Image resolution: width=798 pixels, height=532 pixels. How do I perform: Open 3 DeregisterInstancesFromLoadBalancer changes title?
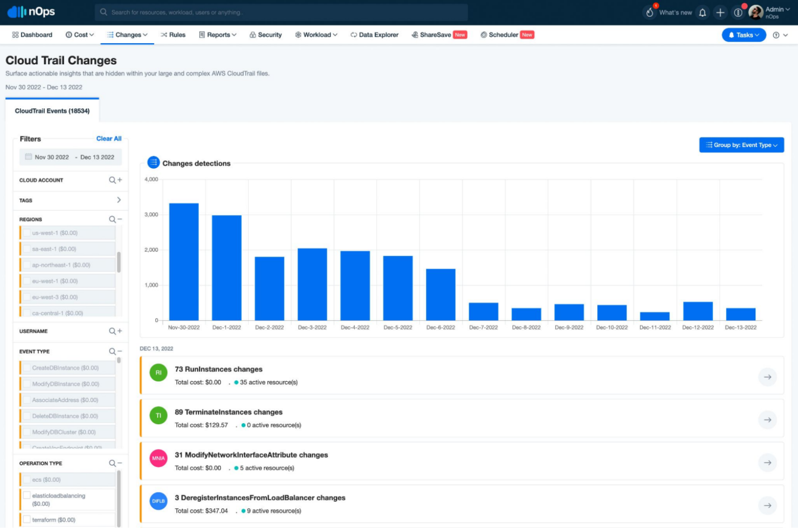(x=260, y=498)
